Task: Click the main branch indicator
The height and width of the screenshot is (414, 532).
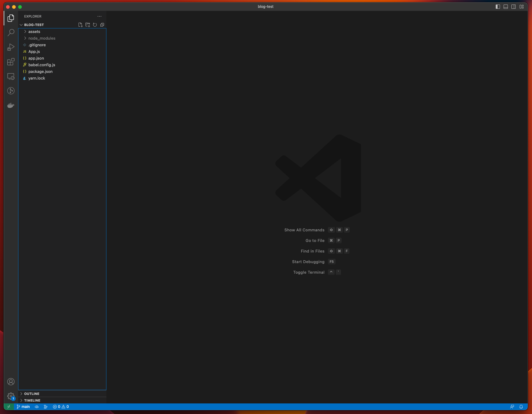Action: 23,407
